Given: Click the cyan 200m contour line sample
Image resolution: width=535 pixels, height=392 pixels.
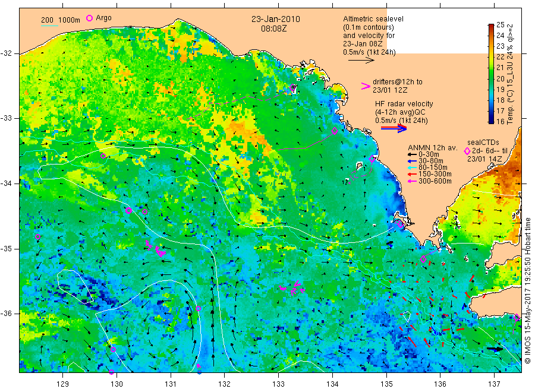Looking at the screenshot, I should 49,26.
